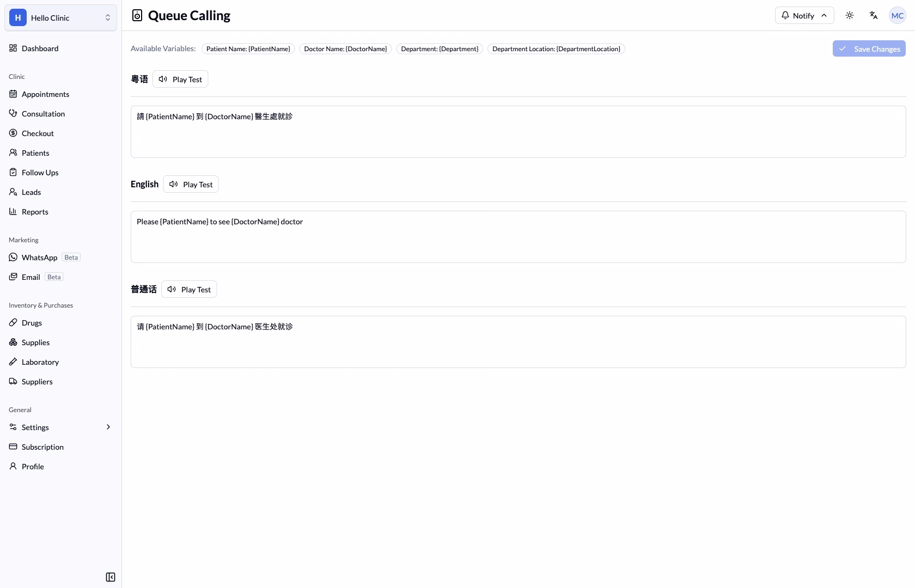Screen dimensions: 915x588
Task: Click the WhatsApp icon in the sidebar
Action: click(x=13, y=257)
